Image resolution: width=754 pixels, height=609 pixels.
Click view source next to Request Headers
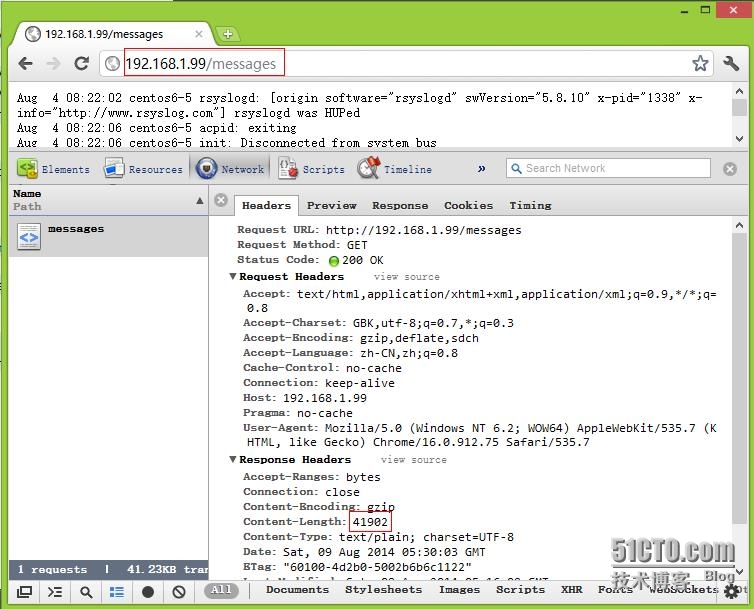[407, 277]
